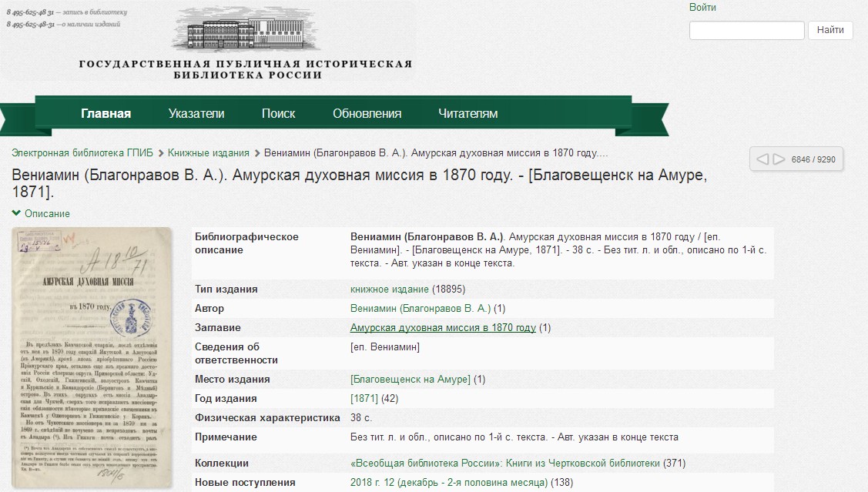
Task: Click the Тип издания row label
Action: (x=226, y=290)
